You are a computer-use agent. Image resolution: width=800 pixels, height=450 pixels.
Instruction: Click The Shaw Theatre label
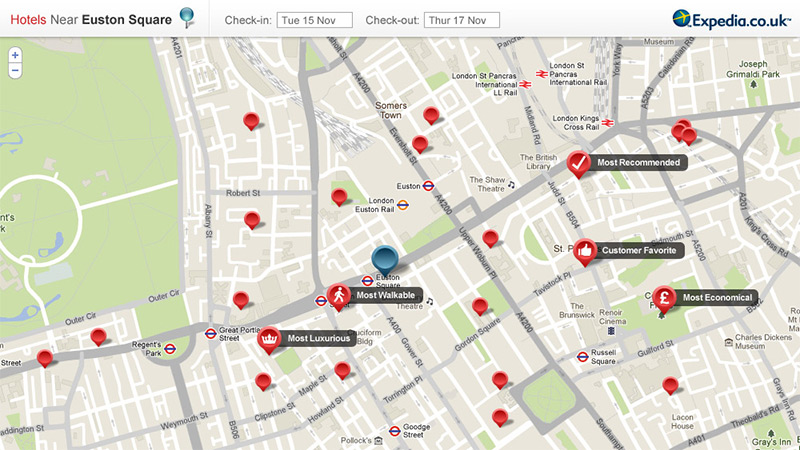pos(487,184)
